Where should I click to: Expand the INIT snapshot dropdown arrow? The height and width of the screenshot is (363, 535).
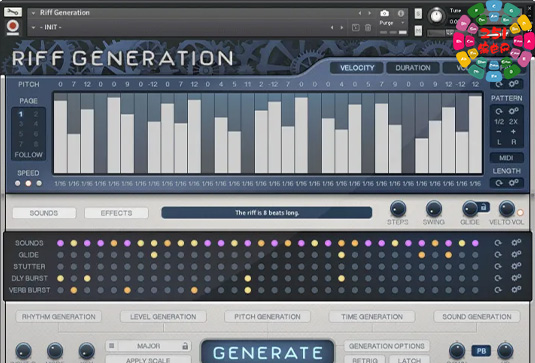point(33,27)
